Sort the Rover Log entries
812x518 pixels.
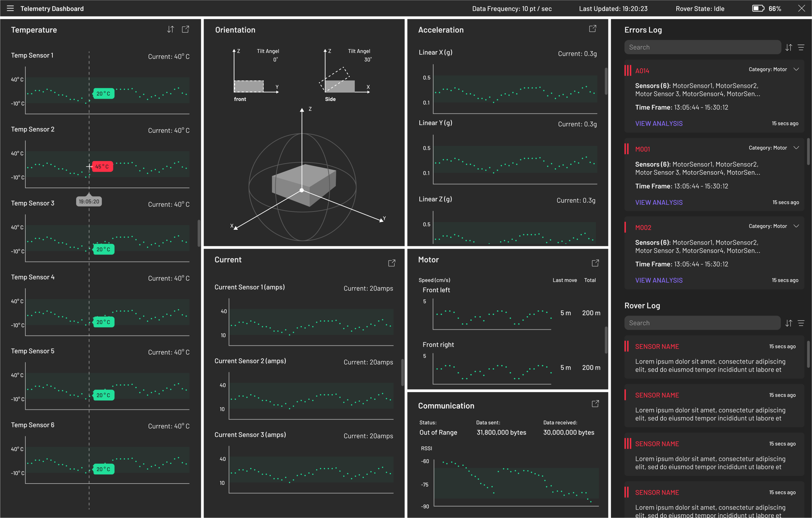pos(789,323)
